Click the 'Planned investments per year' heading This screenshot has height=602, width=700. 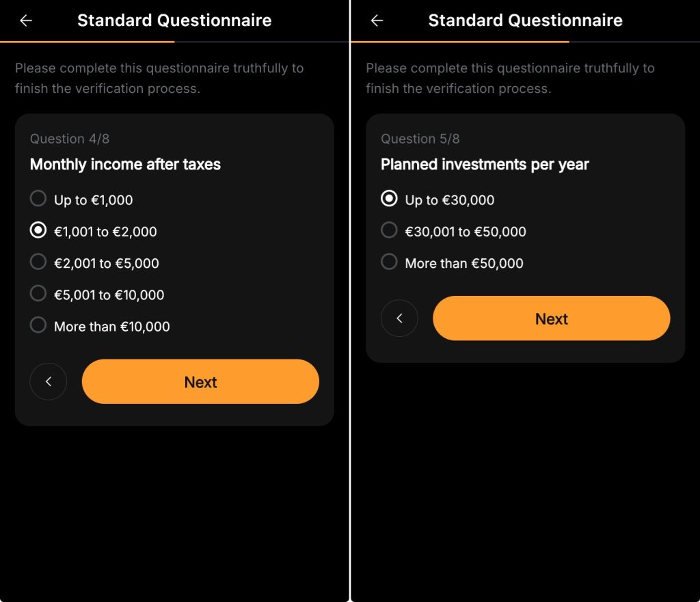(x=485, y=164)
